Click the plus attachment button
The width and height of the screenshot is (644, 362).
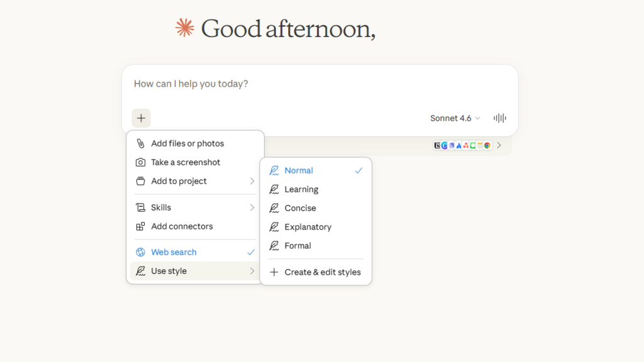click(141, 118)
